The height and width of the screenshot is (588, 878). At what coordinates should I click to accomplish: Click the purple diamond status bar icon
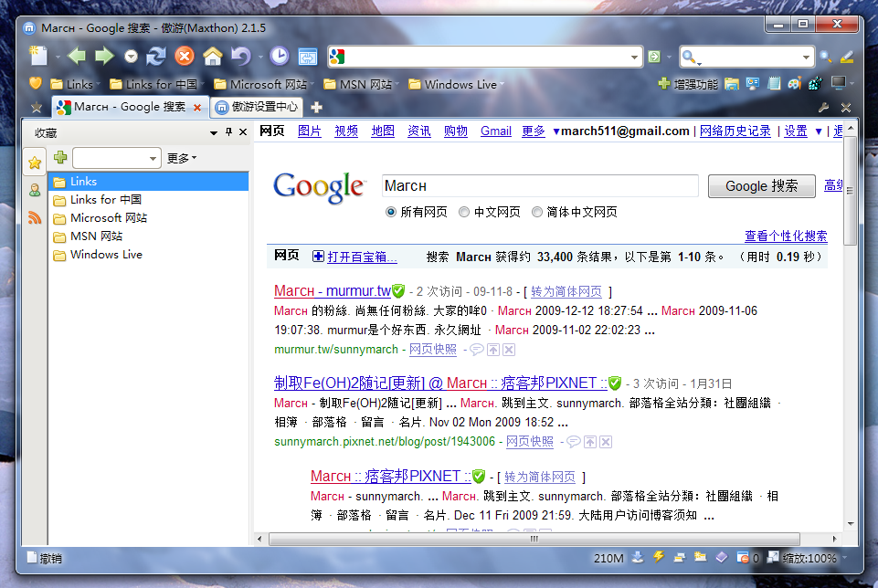pos(722,557)
